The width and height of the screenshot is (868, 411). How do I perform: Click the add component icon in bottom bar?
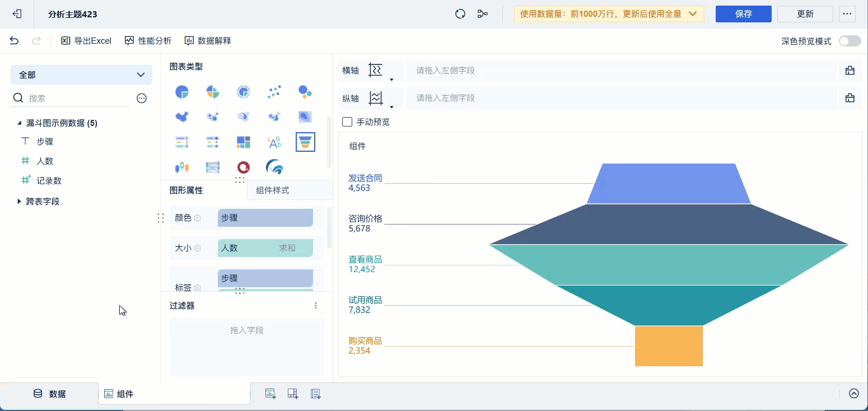pos(270,394)
